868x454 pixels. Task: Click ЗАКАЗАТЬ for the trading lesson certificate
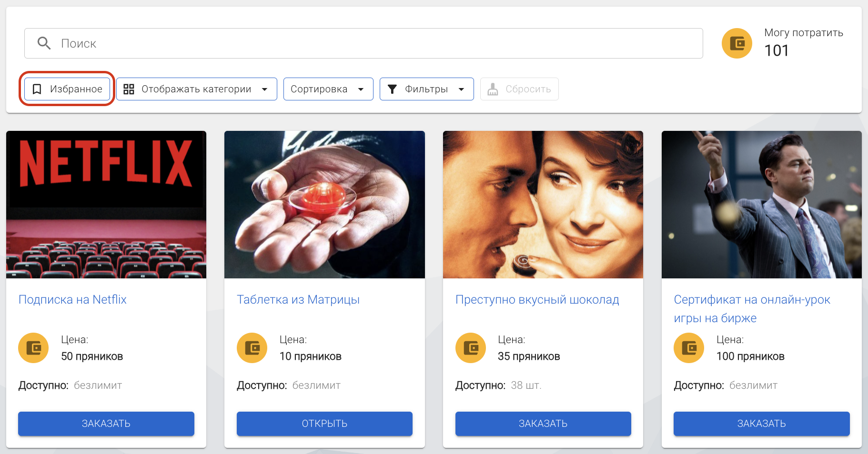(x=762, y=424)
